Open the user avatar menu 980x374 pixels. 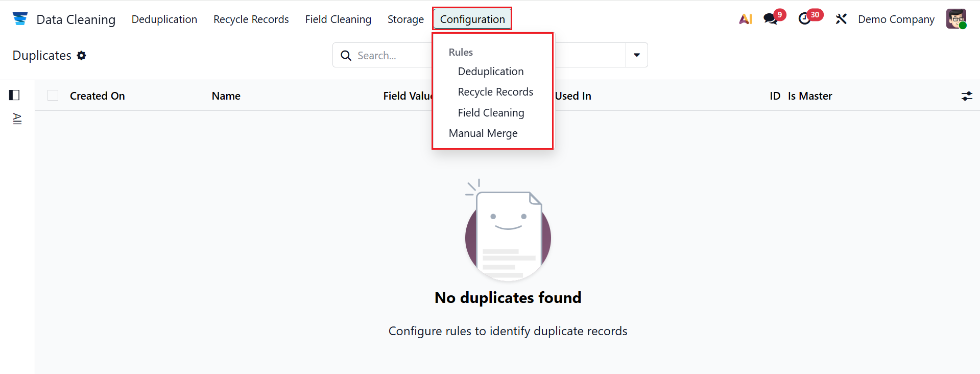[955, 19]
